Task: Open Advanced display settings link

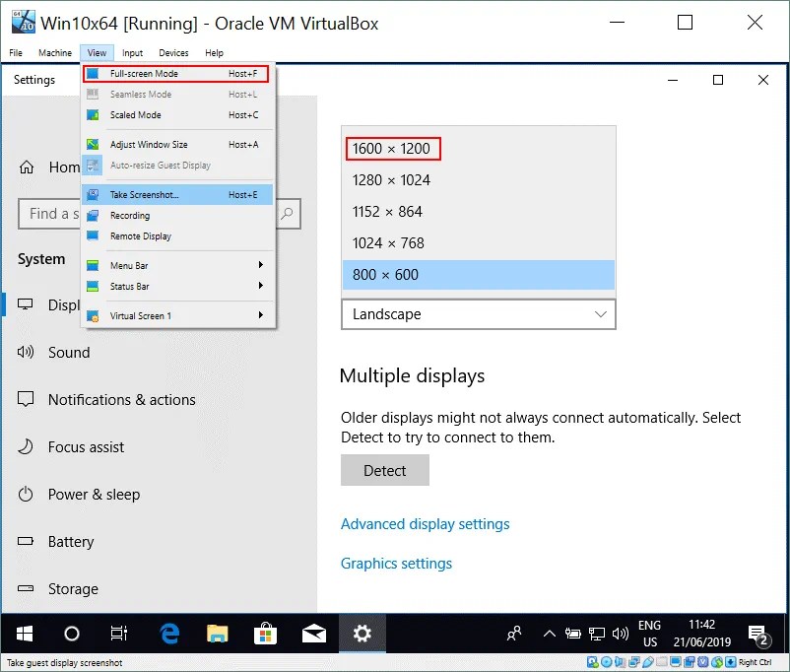Action: 426,523
